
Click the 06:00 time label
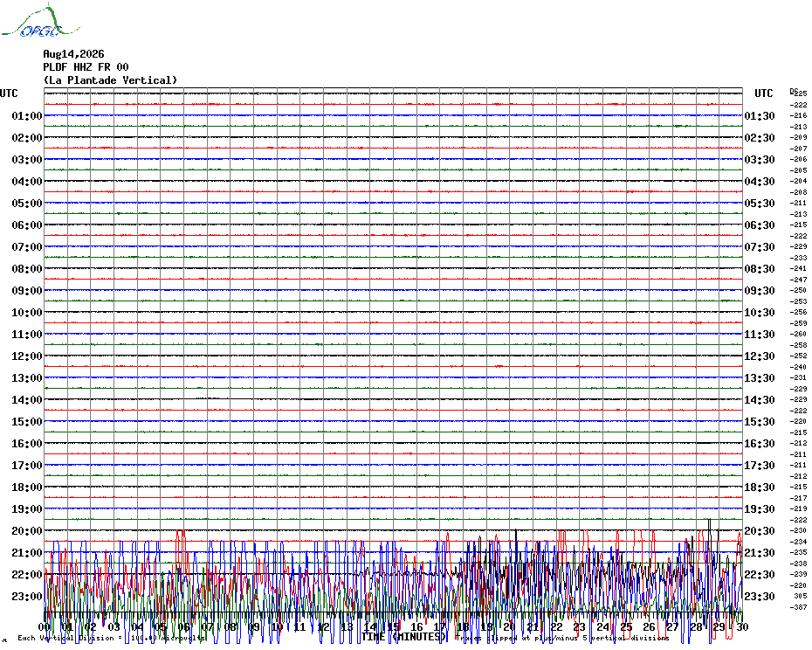27,225
